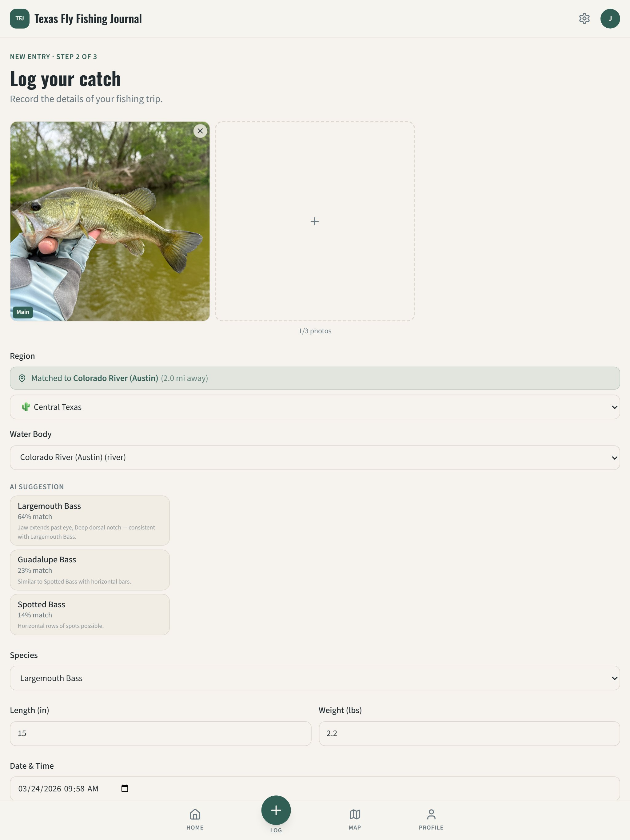Open the Species dropdown
Image resolution: width=630 pixels, height=840 pixels.
click(x=315, y=678)
